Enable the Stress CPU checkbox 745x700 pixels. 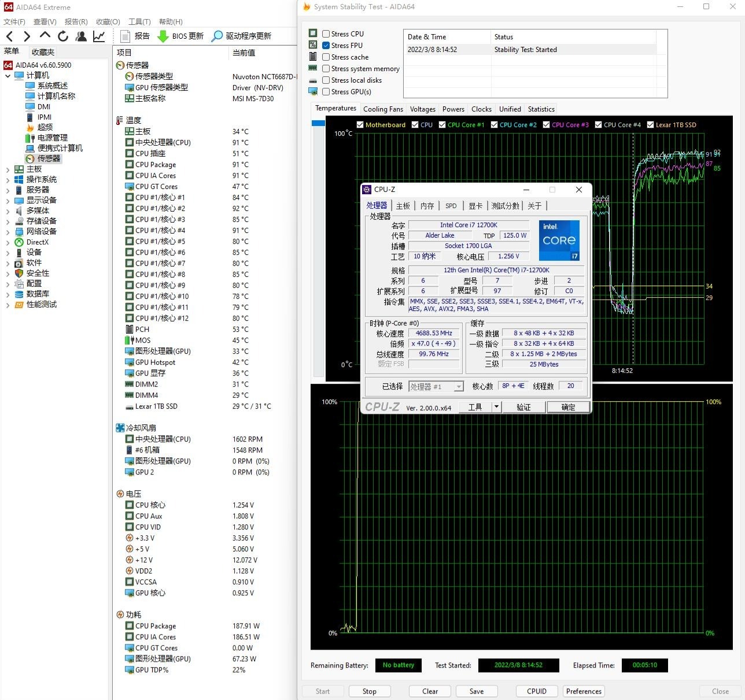tap(326, 34)
